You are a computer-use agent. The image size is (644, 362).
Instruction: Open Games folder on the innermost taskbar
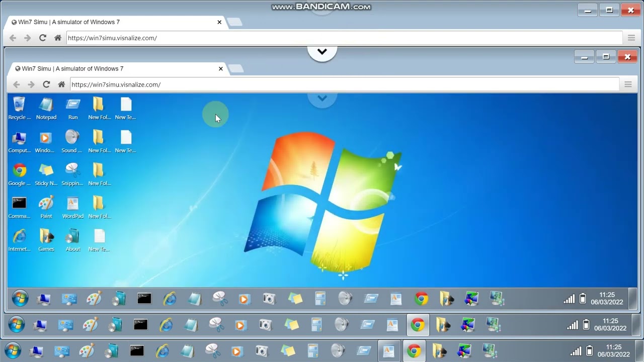click(446, 299)
